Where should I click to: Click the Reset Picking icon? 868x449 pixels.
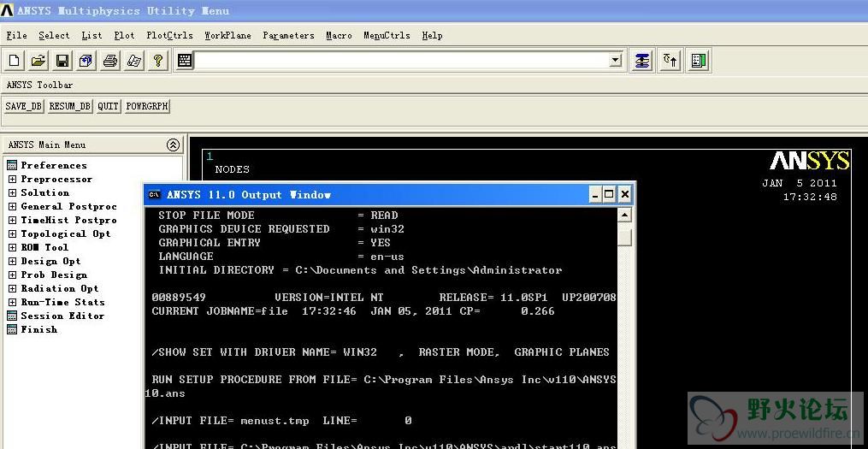point(670,61)
